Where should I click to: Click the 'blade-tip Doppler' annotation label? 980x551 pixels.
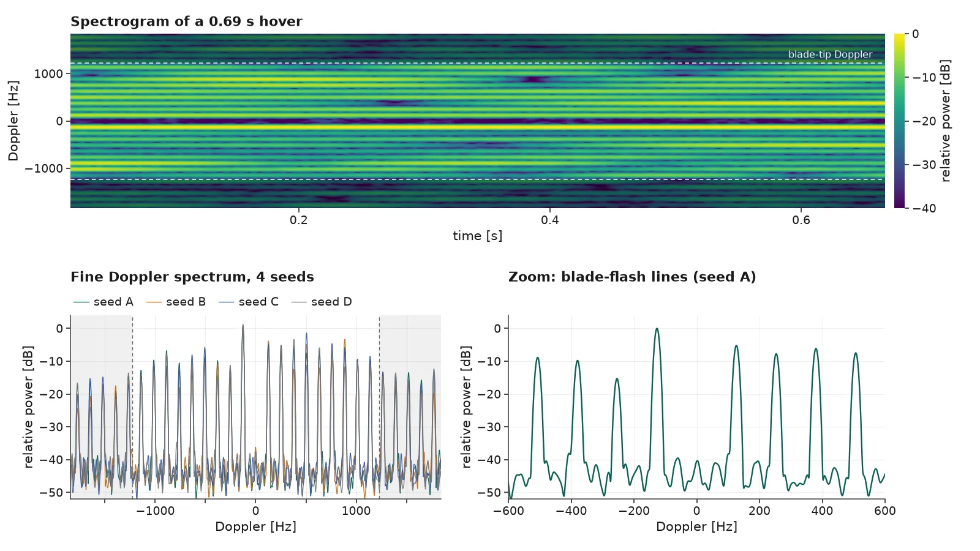coord(830,54)
